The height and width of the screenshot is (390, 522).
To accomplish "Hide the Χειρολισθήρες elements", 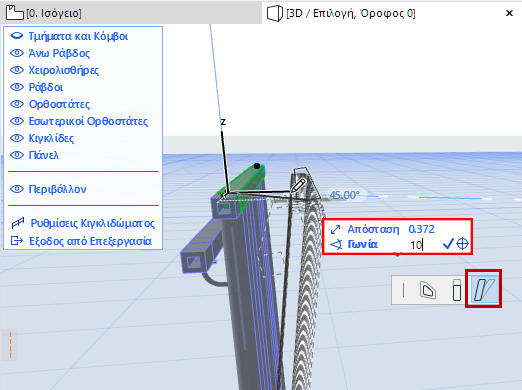I will click(x=17, y=70).
